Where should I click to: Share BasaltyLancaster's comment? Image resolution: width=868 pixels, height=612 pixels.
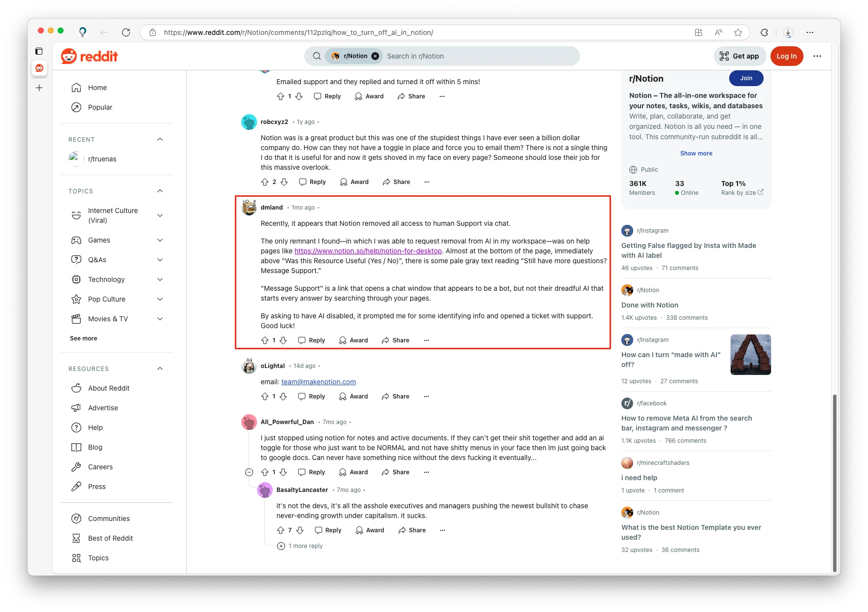click(x=412, y=530)
